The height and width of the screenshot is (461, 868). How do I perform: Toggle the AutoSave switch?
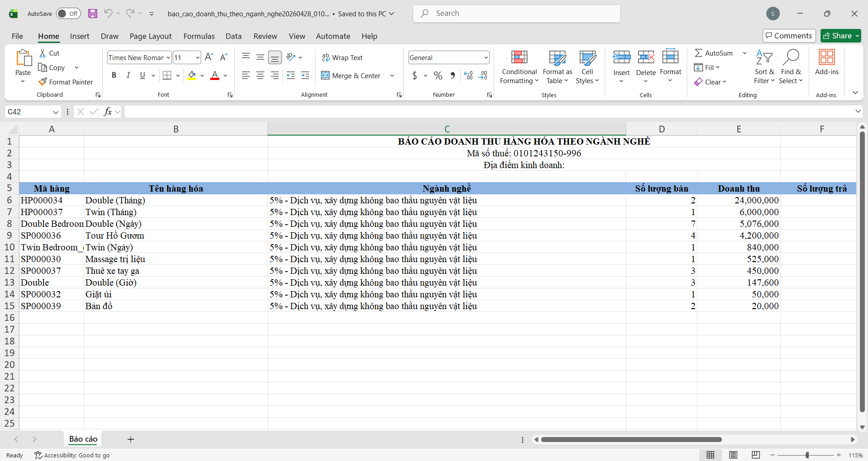68,14
